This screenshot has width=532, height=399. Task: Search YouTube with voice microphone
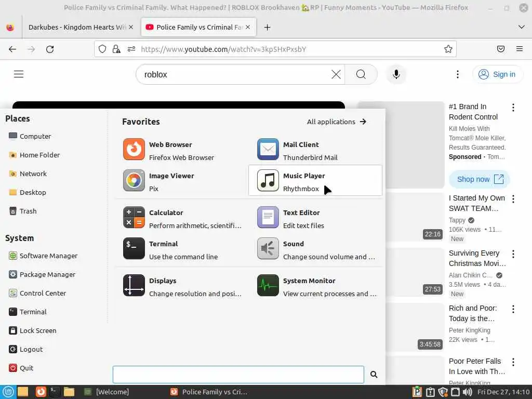[396, 74]
